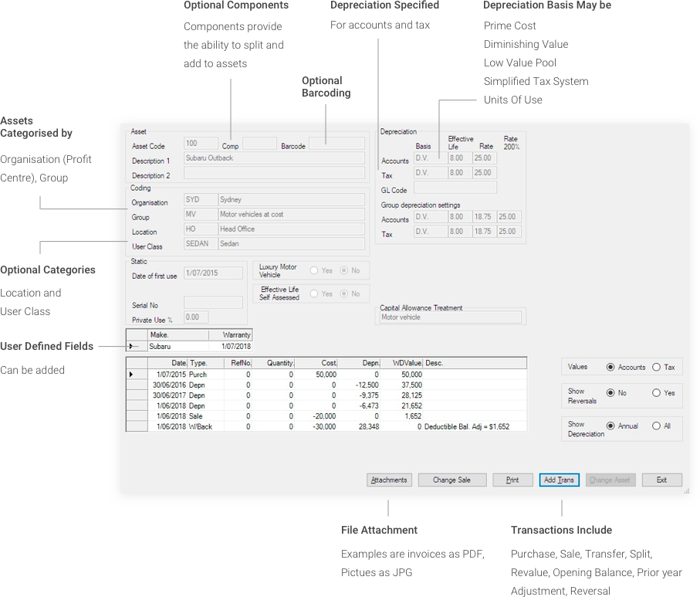The height and width of the screenshot is (597, 700).
Task: Click the Private Use % field
Action: [x=196, y=317]
